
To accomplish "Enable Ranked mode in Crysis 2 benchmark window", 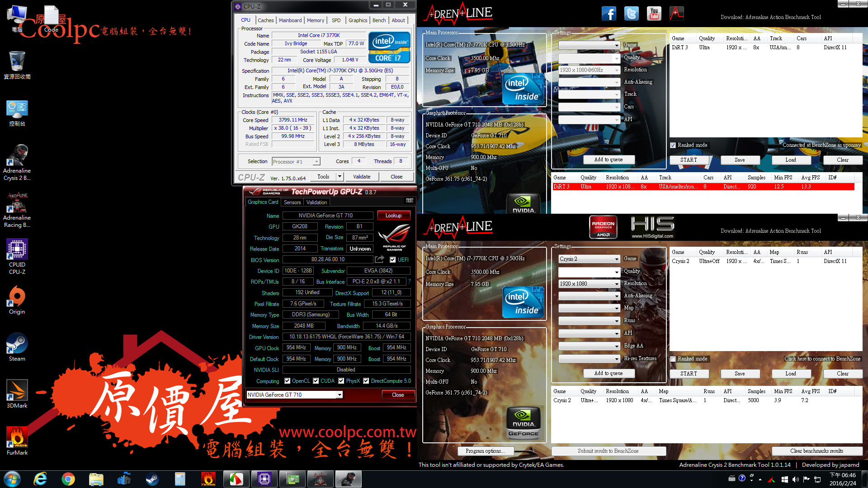I will (x=673, y=359).
